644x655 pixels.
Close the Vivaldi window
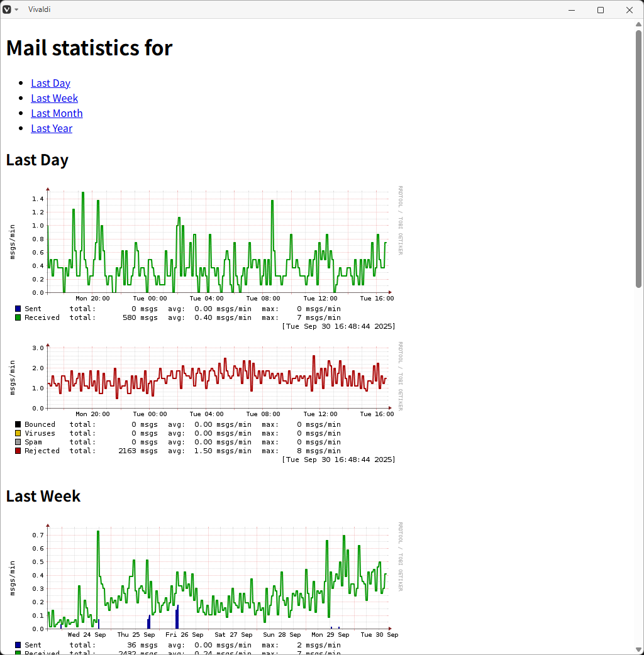[x=630, y=9]
